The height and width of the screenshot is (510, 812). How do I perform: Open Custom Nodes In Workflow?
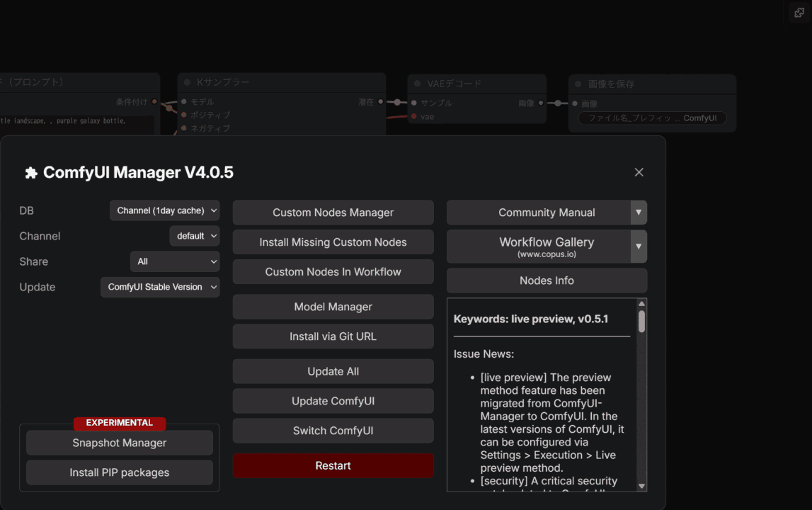click(x=333, y=271)
